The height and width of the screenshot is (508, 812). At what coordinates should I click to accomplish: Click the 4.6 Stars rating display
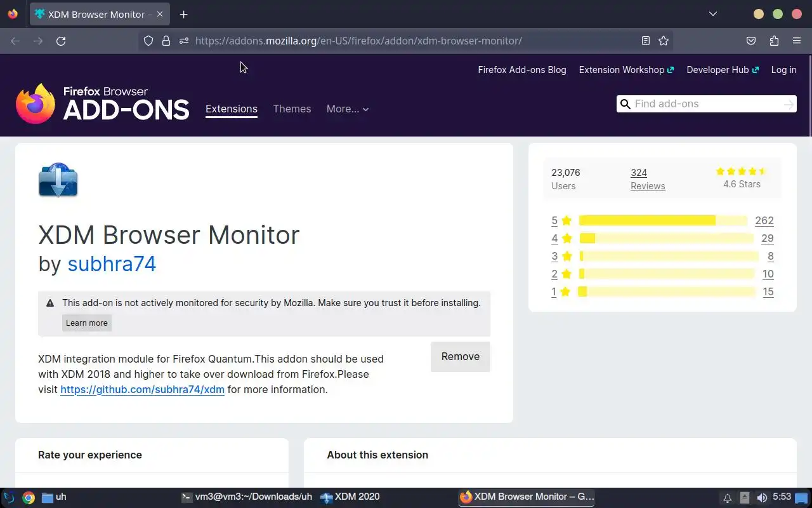[x=742, y=178]
